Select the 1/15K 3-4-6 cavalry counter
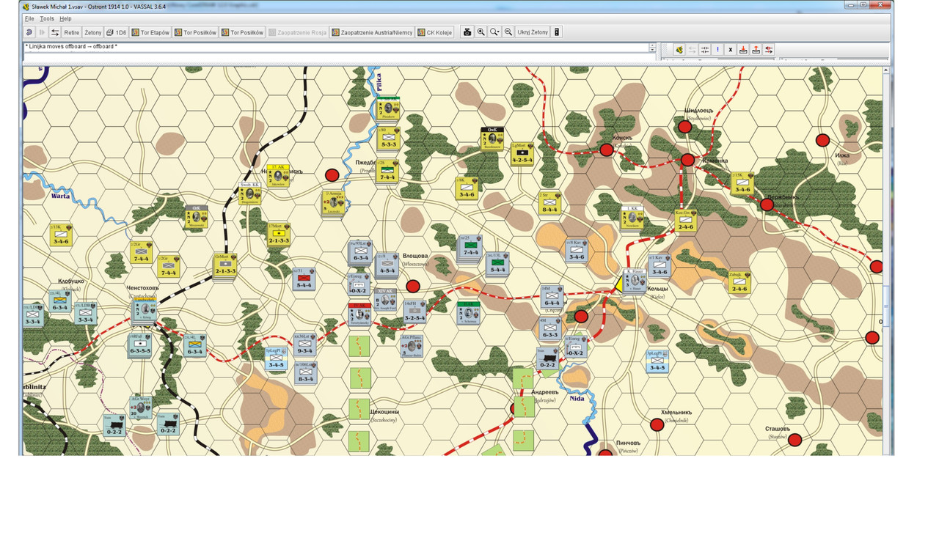The height and width of the screenshot is (560, 939). click(x=742, y=183)
